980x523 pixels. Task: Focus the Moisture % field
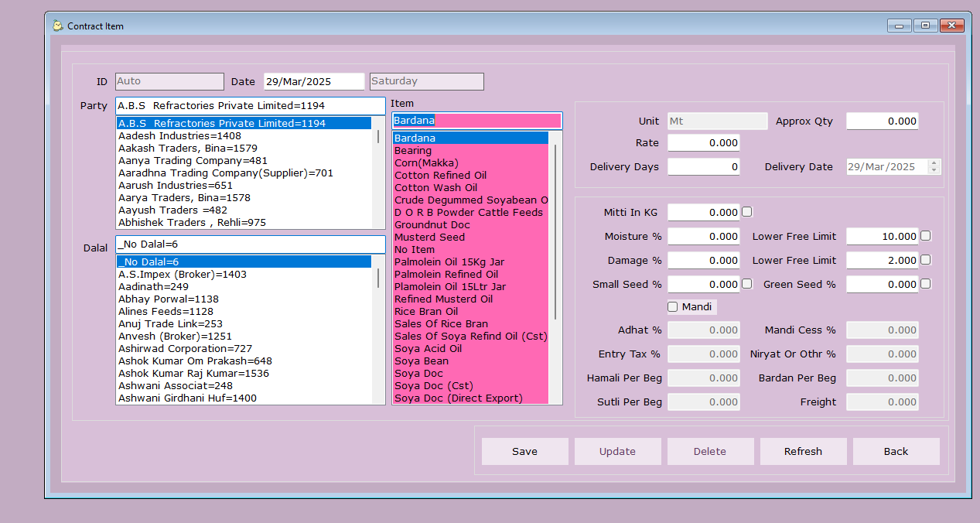[704, 236]
